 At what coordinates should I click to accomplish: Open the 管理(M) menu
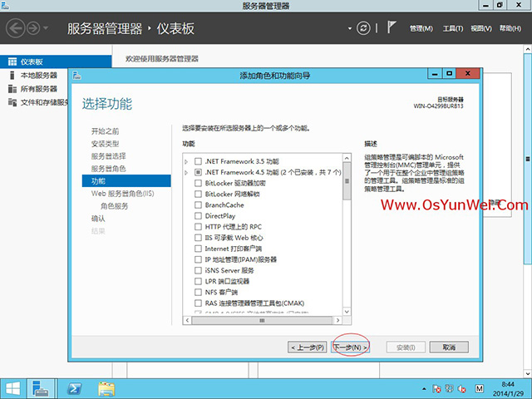[x=421, y=28]
